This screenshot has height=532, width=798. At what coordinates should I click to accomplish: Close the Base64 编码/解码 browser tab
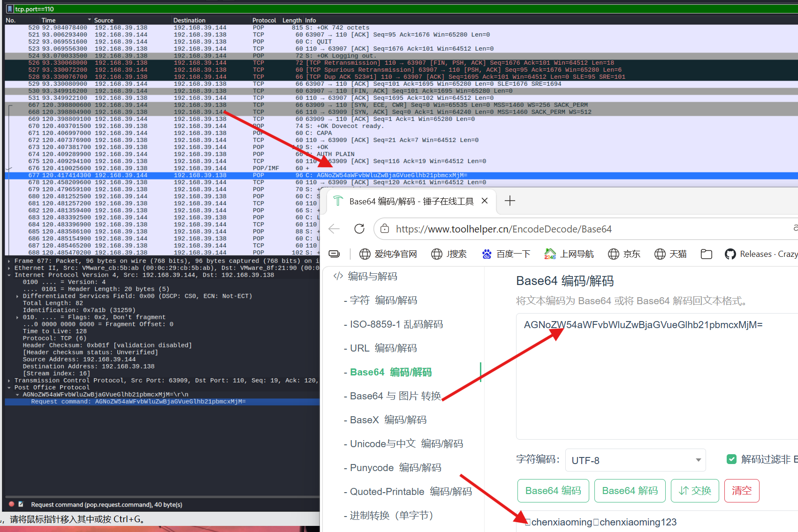[485, 201]
